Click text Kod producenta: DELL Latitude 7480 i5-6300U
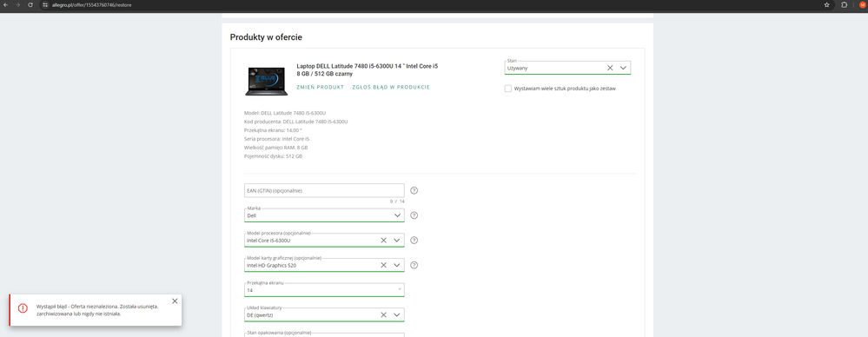Screen dimensions: 868x337 point(295,122)
